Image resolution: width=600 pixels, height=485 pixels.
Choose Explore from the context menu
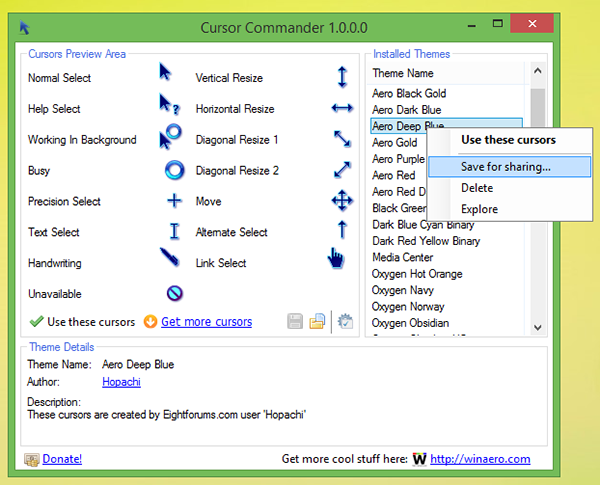tap(509, 209)
